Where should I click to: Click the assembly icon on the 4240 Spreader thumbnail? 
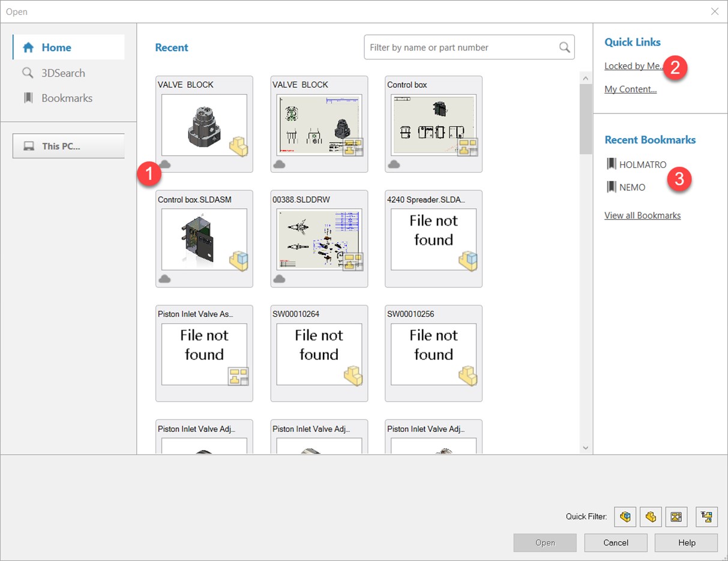[468, 261]
